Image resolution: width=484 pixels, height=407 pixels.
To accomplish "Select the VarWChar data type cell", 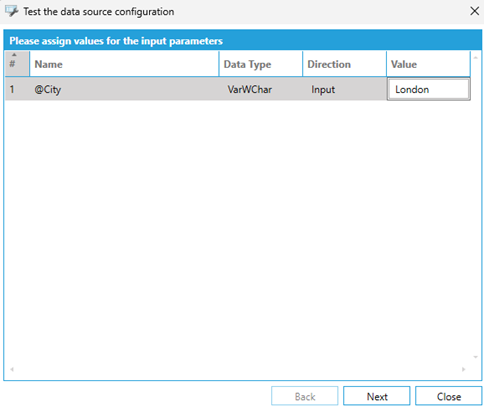I will coord(261,89).
